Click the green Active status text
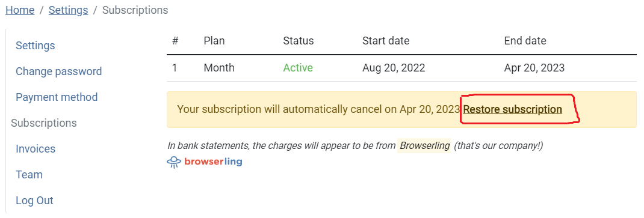Viewport: 644px width, 218px height. click(x=298, y=68)
